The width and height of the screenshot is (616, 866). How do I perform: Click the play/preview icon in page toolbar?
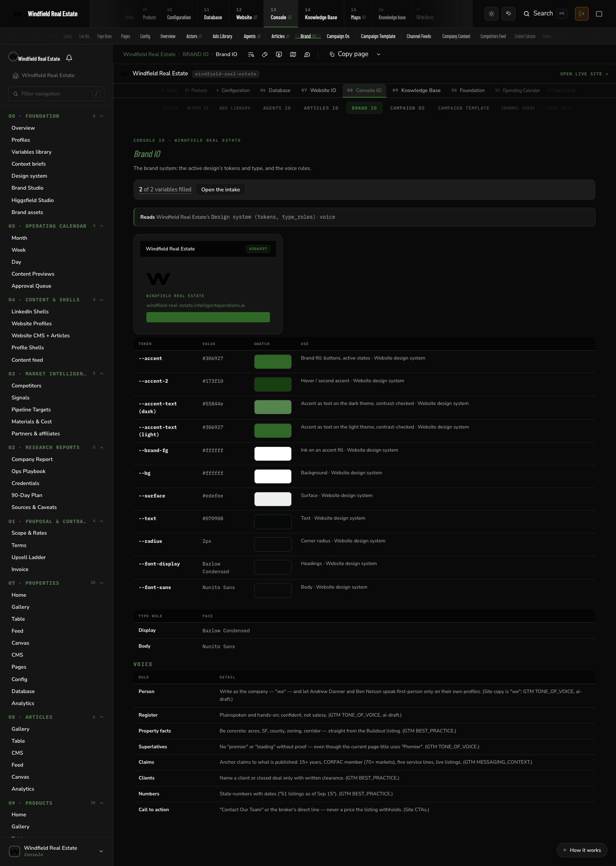click(x=279, y=54)
